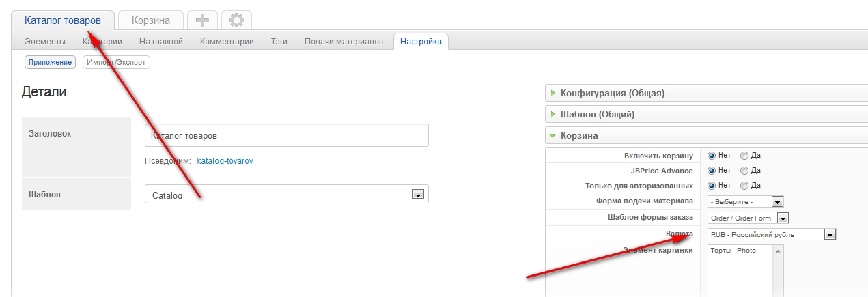The width and height of the screenshot is (868, 297).
Task: Select Да for Включить корзину
Action: (744, 156)
